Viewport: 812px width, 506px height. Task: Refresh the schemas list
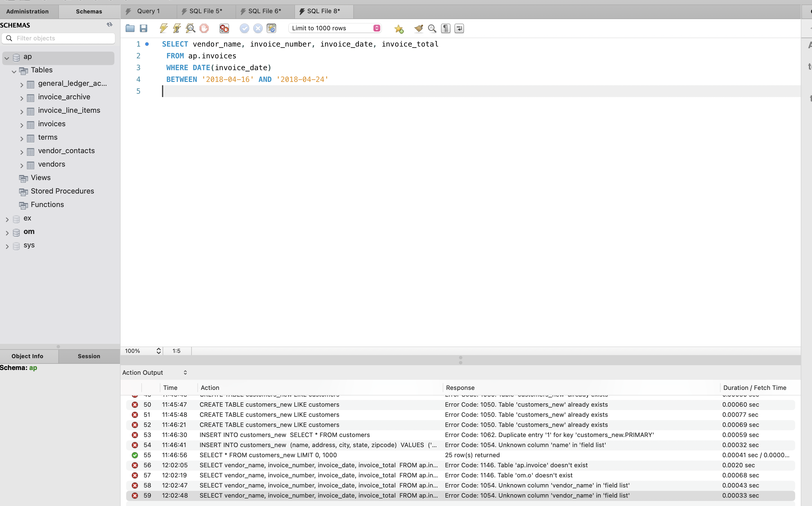[x=109, y=24]
